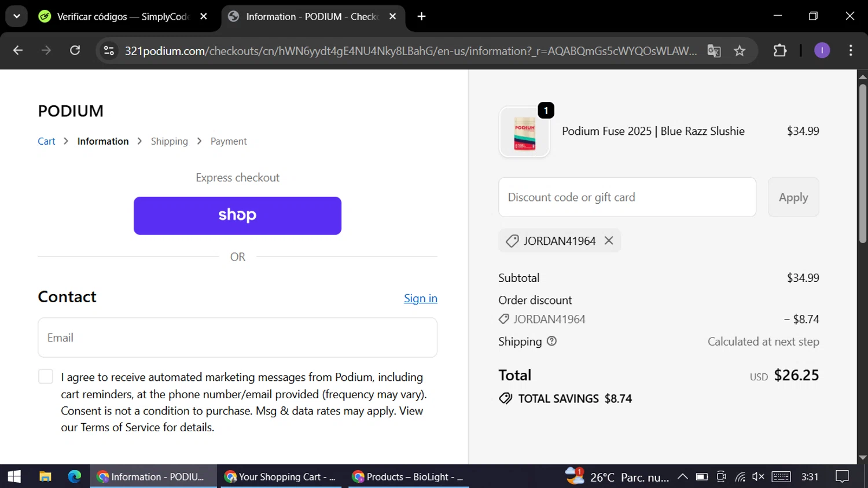Open the weather widget showing 26°C
Screen dimensions: 868x488
coord(617,476)
